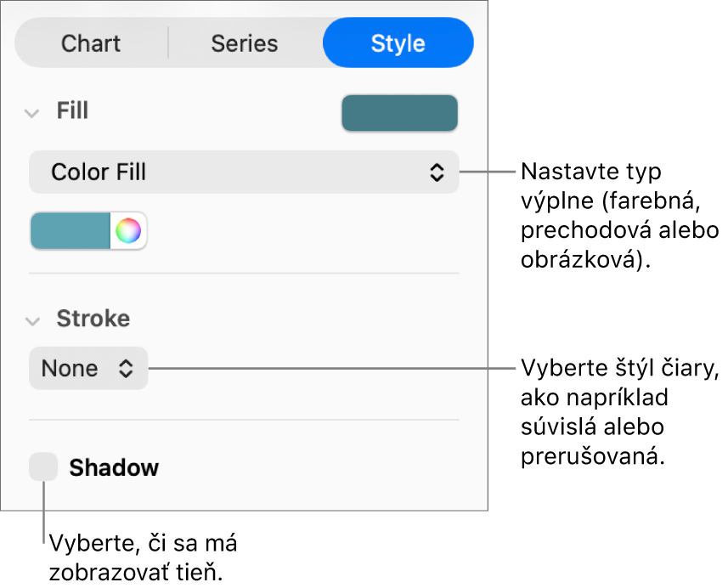Screen dimensions: 728x588
Task: Collapse the Stroke section chevron
Action: click(x=32, y=320)
